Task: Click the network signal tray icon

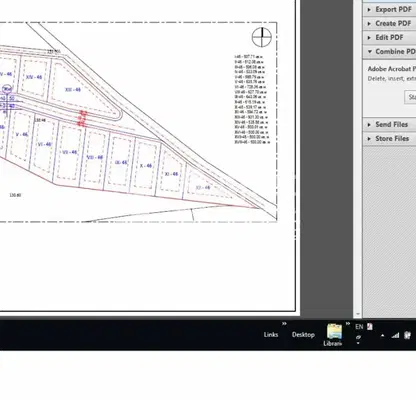Action: 395,335
